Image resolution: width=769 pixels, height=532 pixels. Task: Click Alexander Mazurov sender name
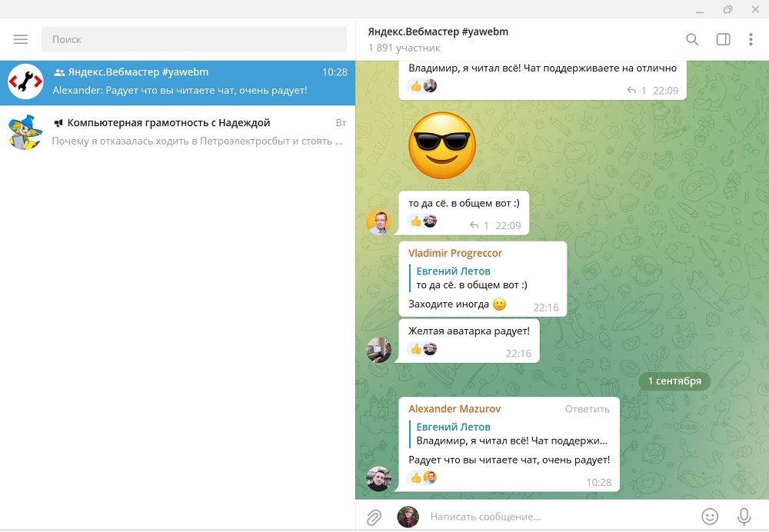(x=454, y=409)
